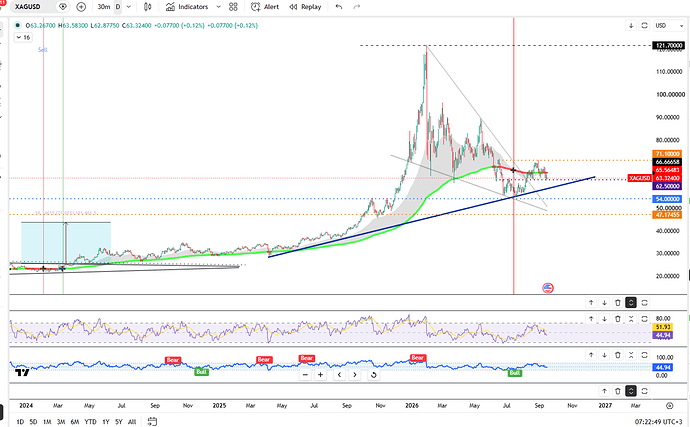Open the 07:22:49 UTC+3 timezone menu
The height and width of the screenshot is (427, 690).
pyautogui.click(x=658, y=422)
